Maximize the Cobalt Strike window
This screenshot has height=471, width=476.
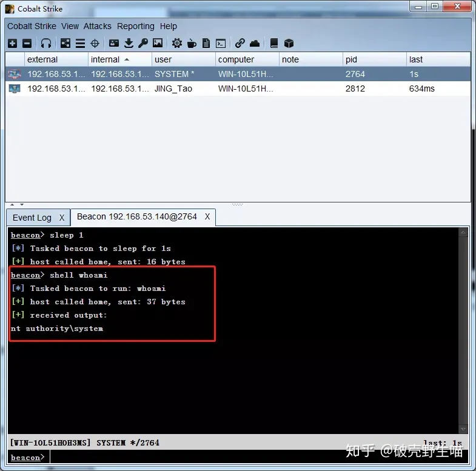(435, 7)
